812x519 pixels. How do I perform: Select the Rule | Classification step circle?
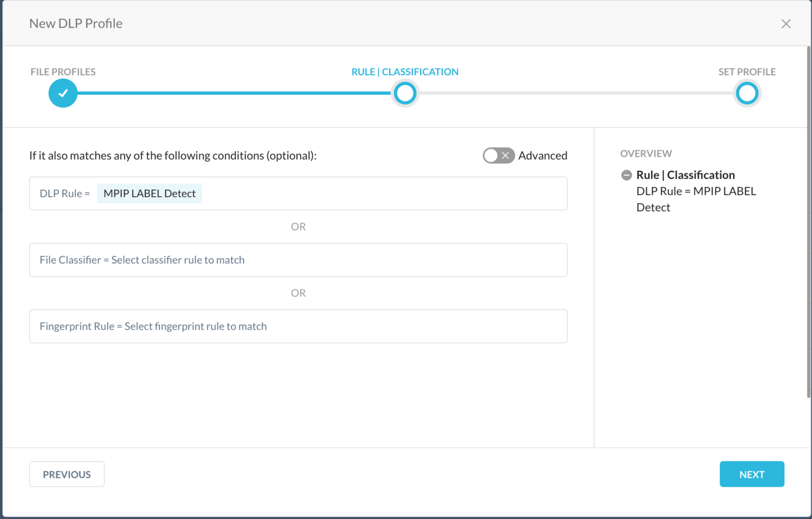(404, 93)
